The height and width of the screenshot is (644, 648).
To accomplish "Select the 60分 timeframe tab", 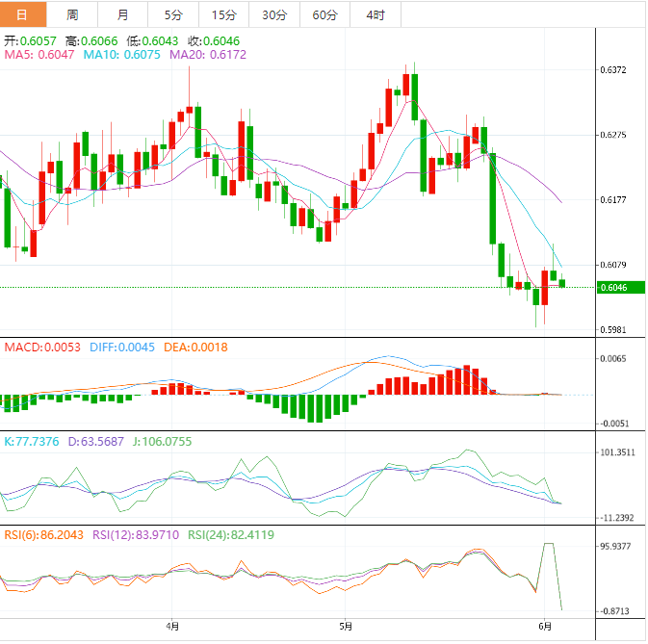I will pos(324,14).
